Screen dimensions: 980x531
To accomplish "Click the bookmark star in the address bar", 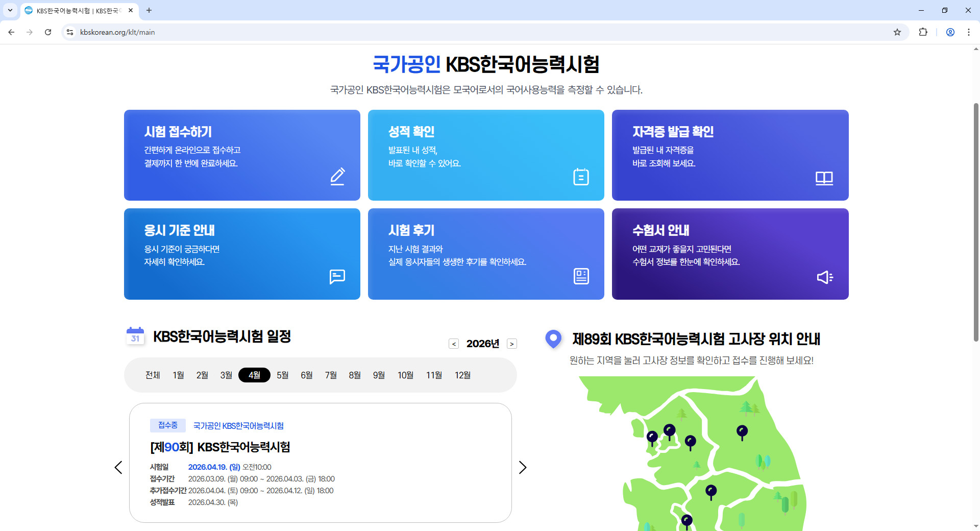I will (x=897, y=32).
